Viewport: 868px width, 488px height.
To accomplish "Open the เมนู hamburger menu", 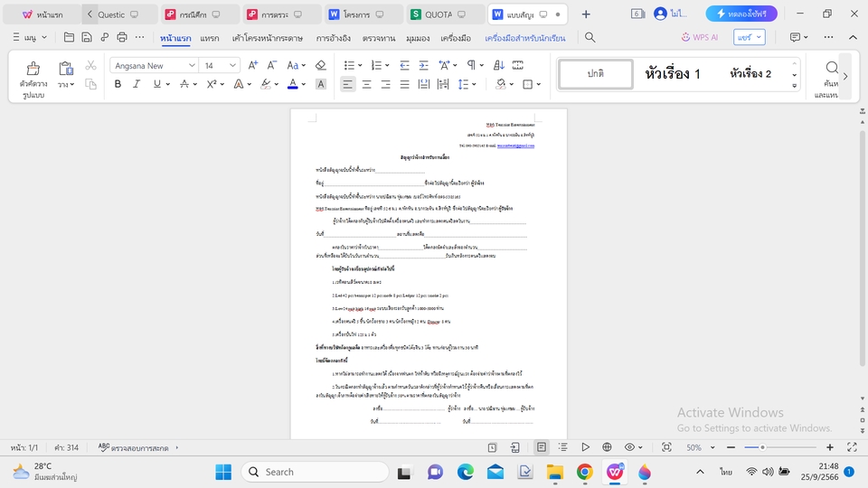I will tap(30, 37).
